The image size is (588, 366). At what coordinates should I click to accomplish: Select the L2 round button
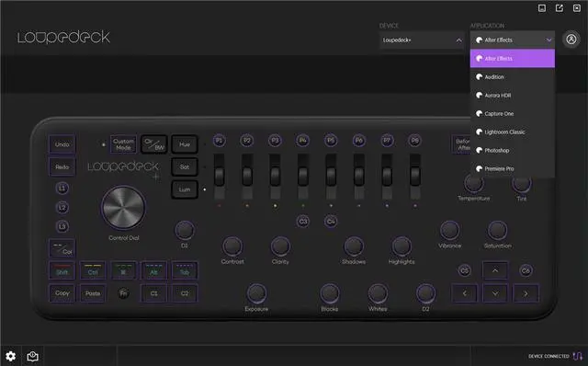point(62,207)
